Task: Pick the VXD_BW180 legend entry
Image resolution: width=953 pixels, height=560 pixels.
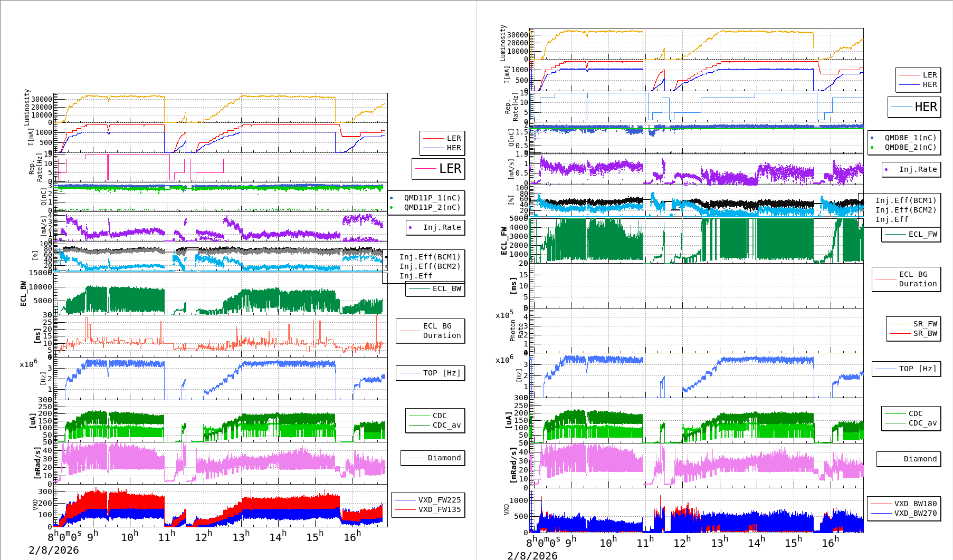Action: [x=916, y=504]
